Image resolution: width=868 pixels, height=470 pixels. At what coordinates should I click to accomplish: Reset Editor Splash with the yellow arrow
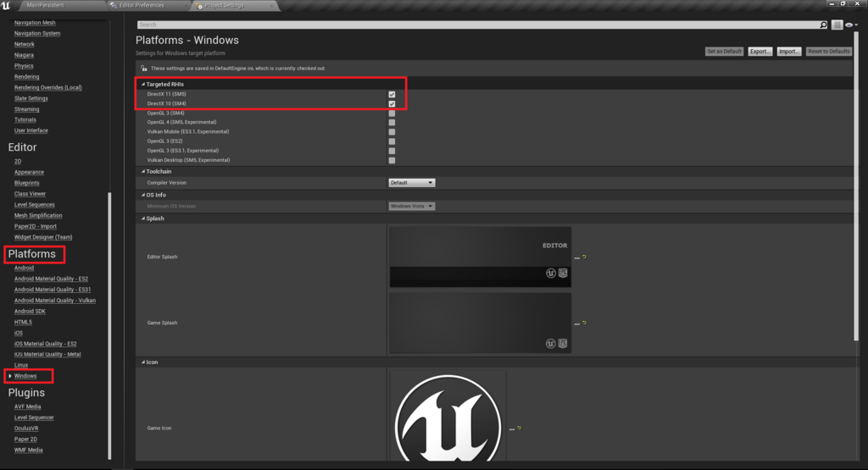click(x=584, y=257)
